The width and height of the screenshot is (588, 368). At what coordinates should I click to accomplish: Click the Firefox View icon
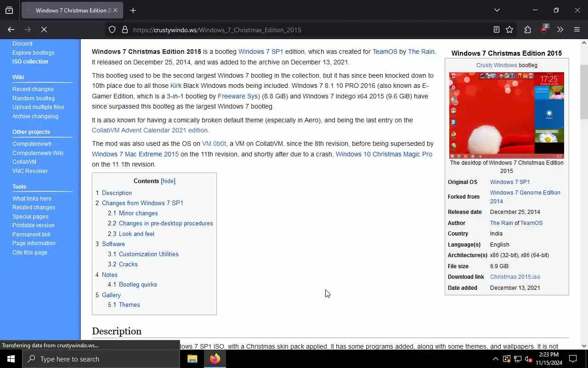click(x=9, y=10)
